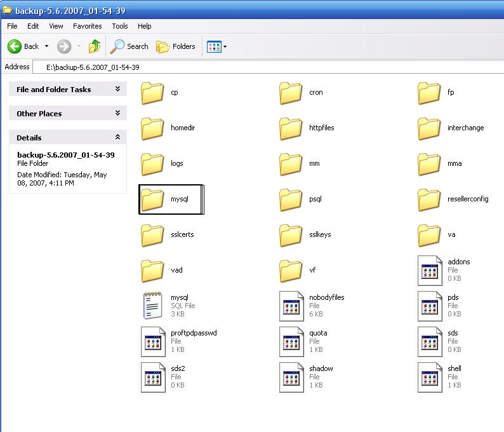The width and height of the screenshot is (504, 432).
Task: Select the cp folder icon
Action: (152, 93)
